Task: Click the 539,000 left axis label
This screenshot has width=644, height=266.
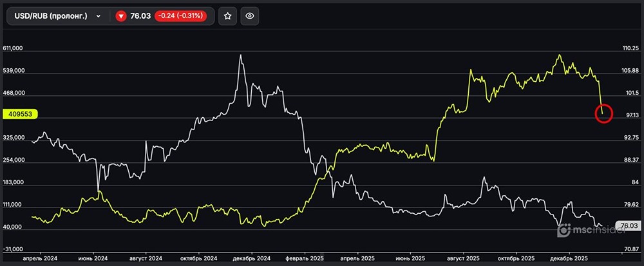Action: point(13,71)
